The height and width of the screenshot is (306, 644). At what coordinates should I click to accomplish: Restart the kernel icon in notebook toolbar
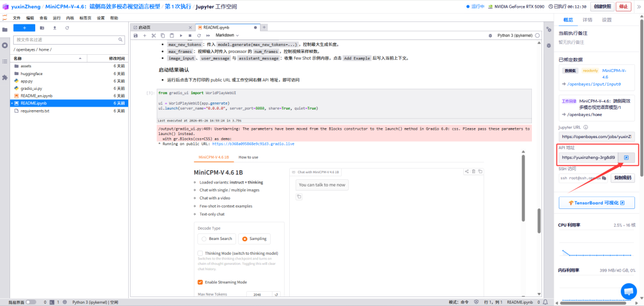[x=199, y=36]
